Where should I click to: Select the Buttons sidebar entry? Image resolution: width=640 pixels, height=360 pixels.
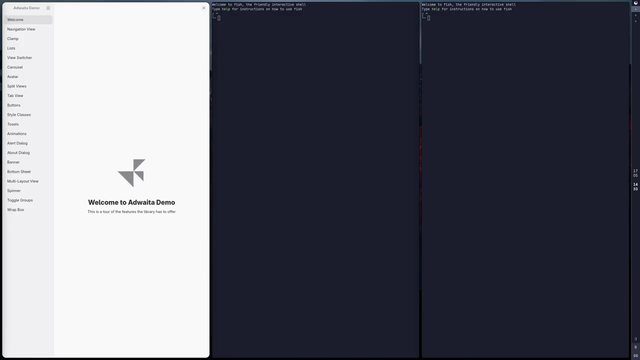(x=29, y=105)
